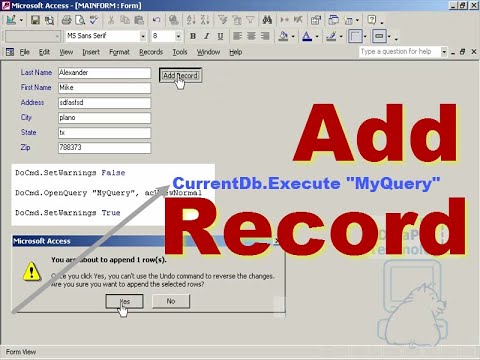
Task: Open the File menu
Action: coord(24,52)
